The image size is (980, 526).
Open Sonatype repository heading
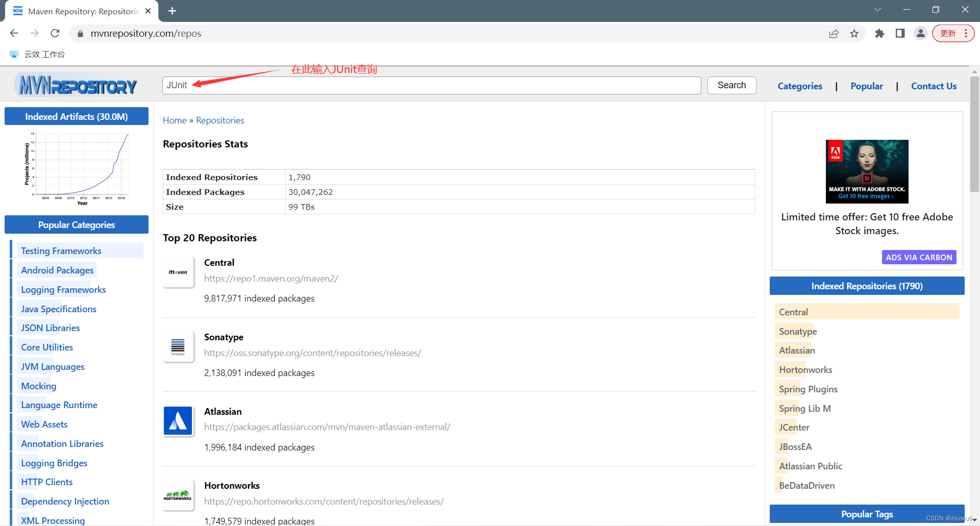224,337
